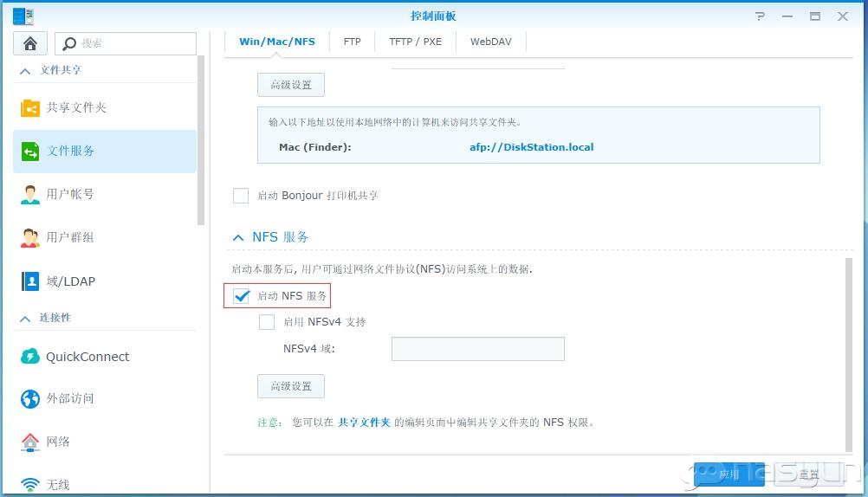Image resolution: width=868 pixels, height=497 pixels.
Task: Collapse the 文件共享 sidebar group
Action: coord(25,70)
